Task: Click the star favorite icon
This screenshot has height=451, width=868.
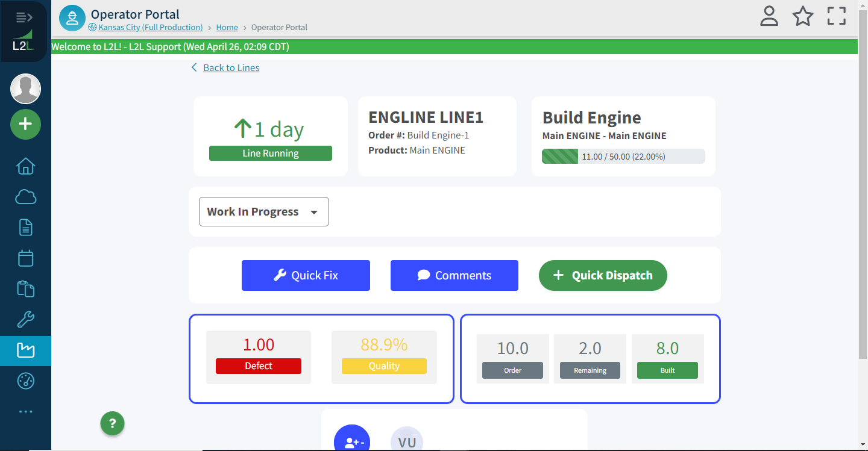Action: click(802, 16)
